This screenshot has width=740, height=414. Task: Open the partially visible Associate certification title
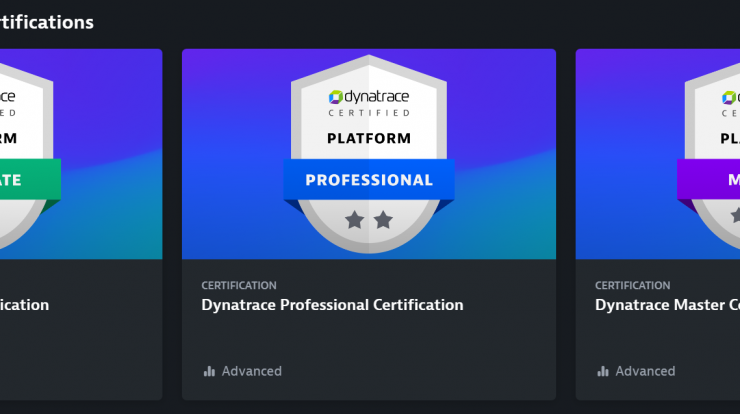[x=25, y=305]
